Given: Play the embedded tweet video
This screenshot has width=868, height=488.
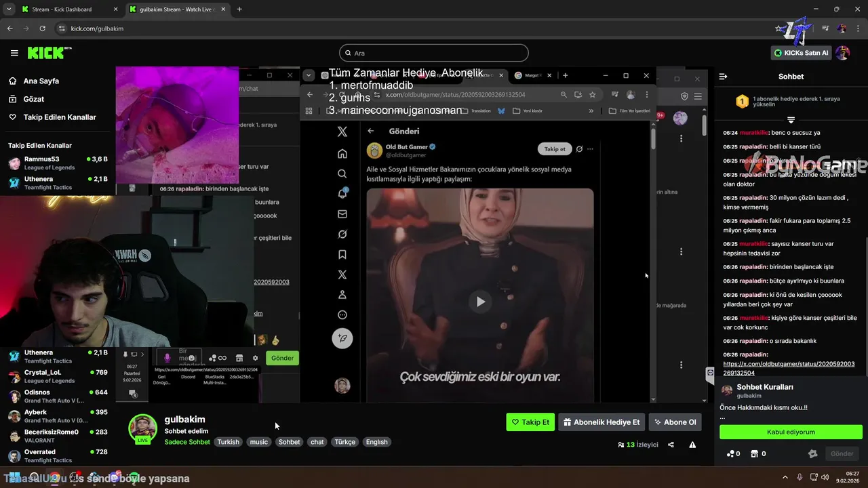Looking at the screenshot, I should pyautogui.click(x=480, y=302).
